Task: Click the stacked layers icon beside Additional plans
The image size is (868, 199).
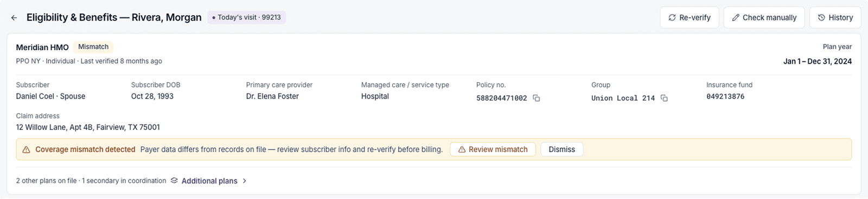Action: tap(174, 181)
